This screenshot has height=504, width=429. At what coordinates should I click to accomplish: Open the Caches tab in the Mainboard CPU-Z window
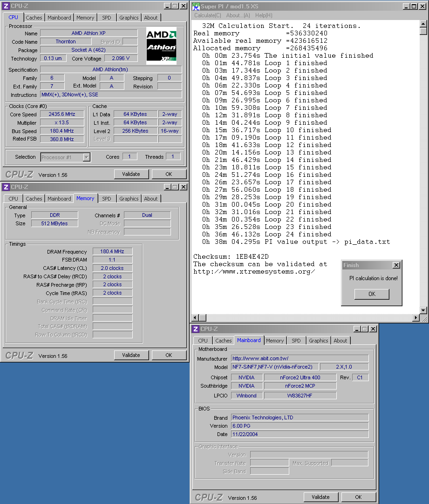tap(224, 341)
